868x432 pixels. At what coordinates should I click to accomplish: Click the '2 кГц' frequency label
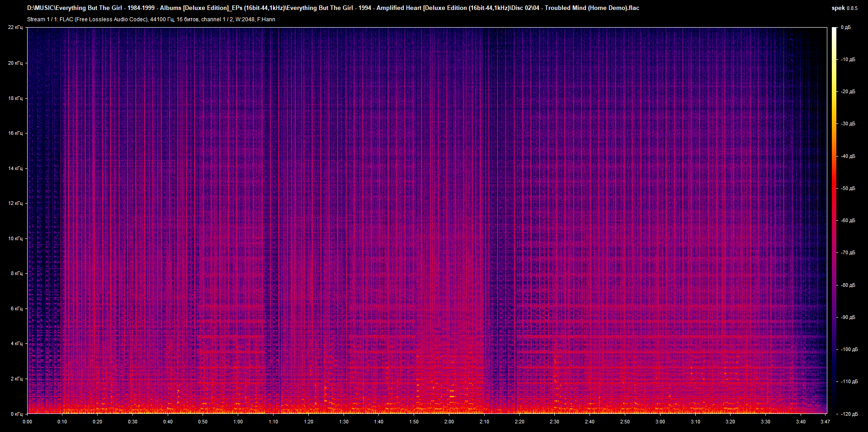tap(17, 379)
